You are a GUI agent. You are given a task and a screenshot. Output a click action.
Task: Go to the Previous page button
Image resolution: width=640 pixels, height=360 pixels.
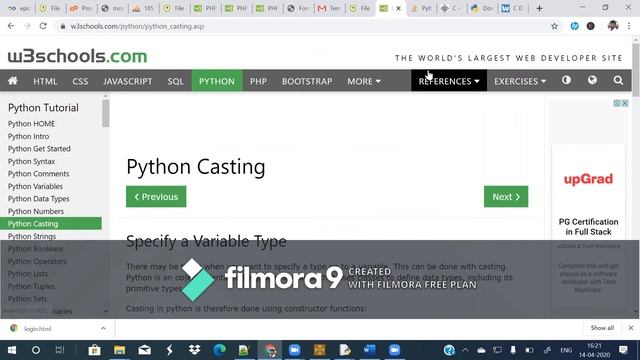click(156, 197)
